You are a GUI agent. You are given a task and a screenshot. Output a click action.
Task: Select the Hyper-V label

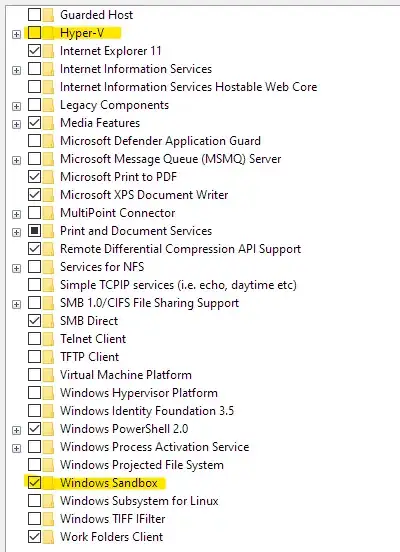pos(82,33)
